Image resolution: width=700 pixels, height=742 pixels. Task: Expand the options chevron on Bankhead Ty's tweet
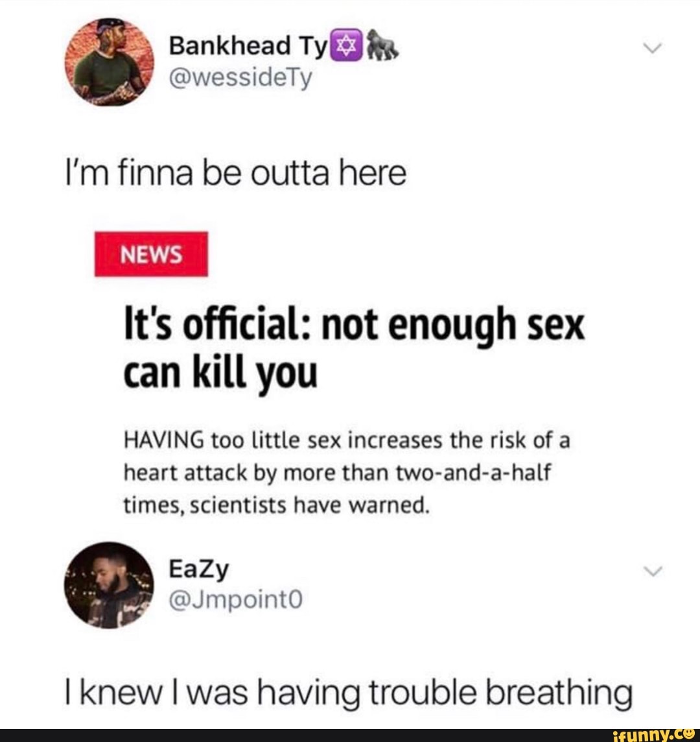[653, 48]
